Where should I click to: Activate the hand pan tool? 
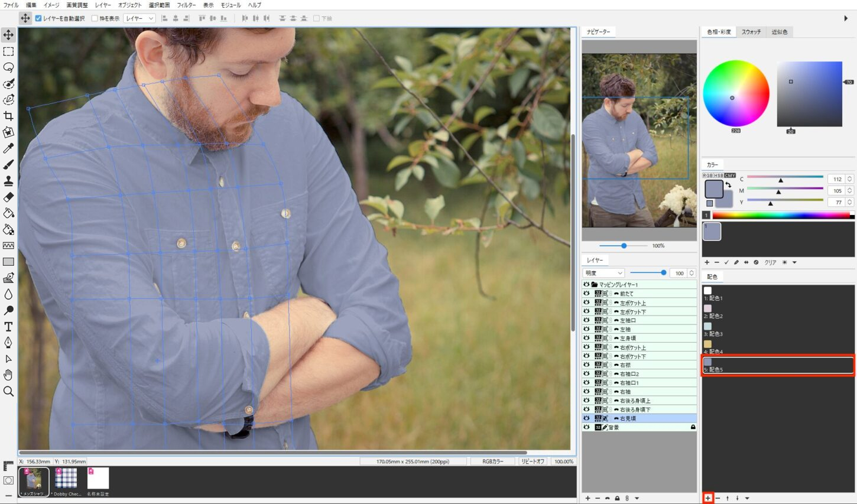8,375
